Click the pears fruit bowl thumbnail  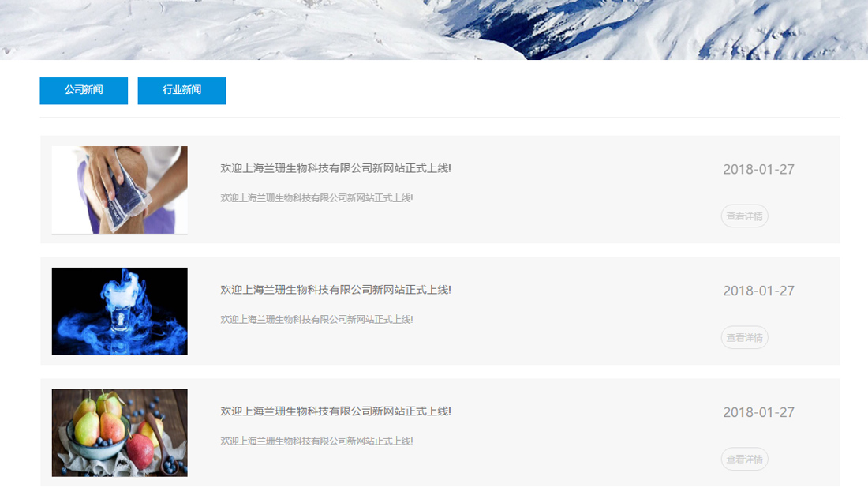pyautogui.click(x=119, y=433)
